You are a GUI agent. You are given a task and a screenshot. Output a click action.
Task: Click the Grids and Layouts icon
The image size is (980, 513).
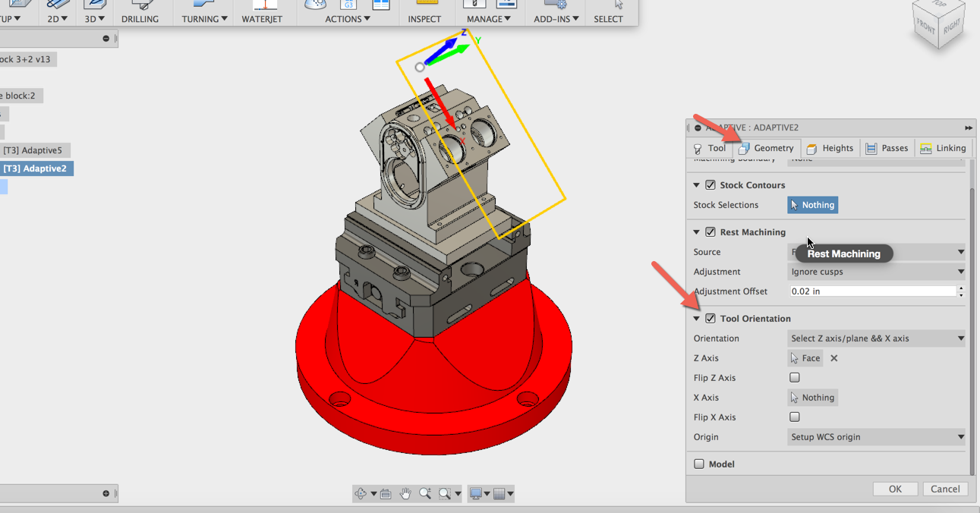pyautogui.click(x=499, y=493)
